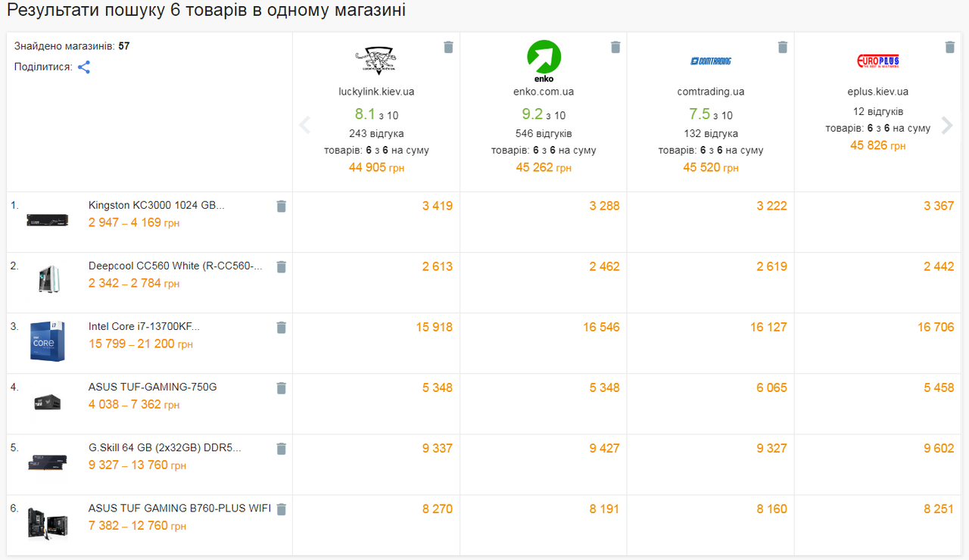
Task: Open Kingston KC3000 1024 GB product link
Action: tap(157, 205)
